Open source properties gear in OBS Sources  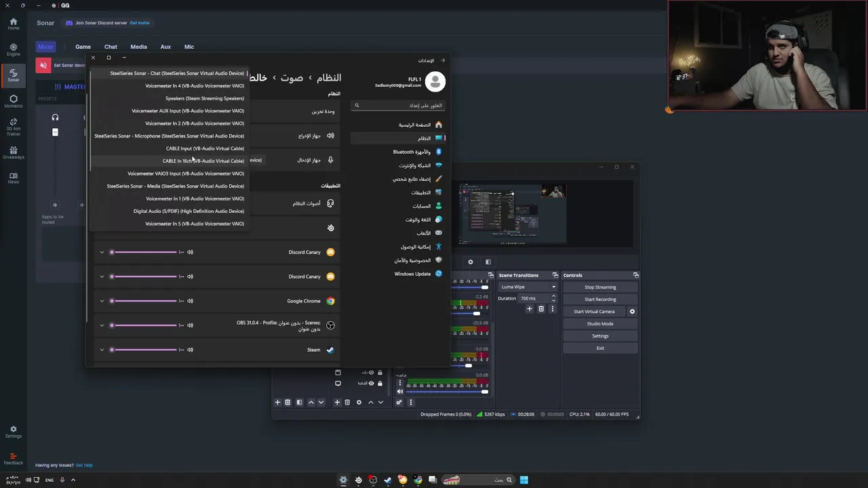click(359, 403)
